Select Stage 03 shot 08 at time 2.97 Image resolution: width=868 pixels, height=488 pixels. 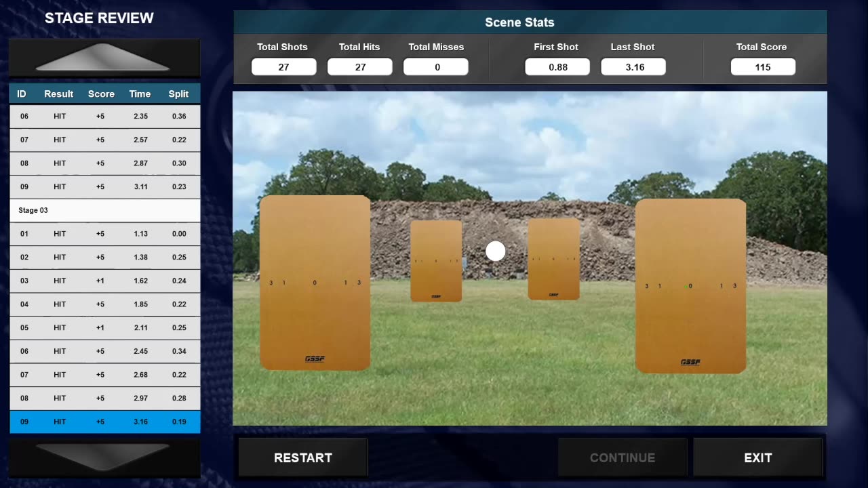pyautogui.click(x=105, y=398)
